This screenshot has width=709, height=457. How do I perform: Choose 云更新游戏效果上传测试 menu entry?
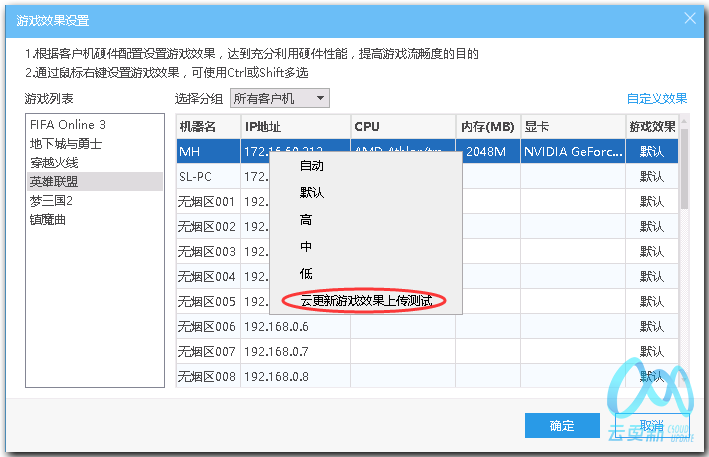366,301
